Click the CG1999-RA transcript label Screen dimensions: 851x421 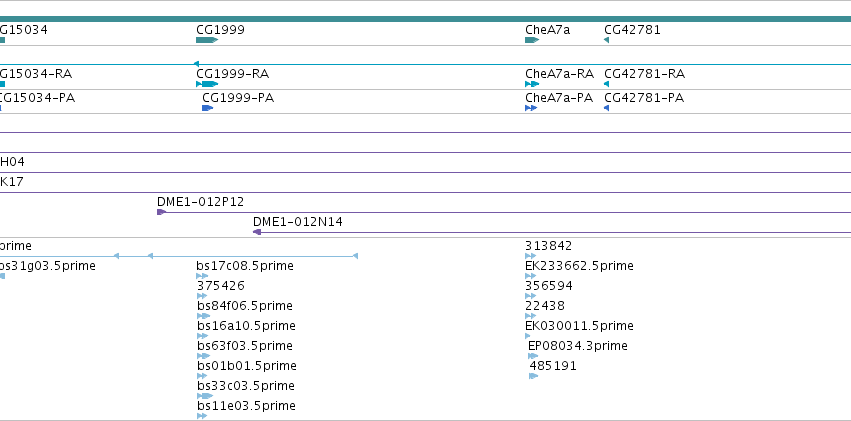click(x=232, y=74)
